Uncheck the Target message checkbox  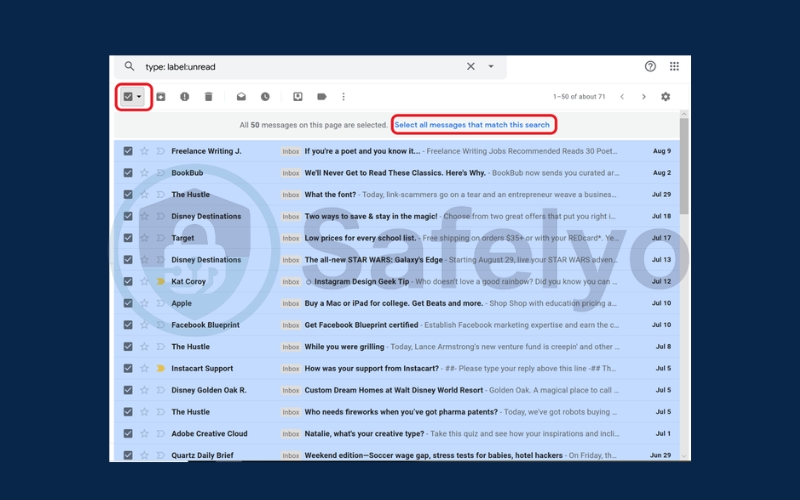click(x=128, y=238)
